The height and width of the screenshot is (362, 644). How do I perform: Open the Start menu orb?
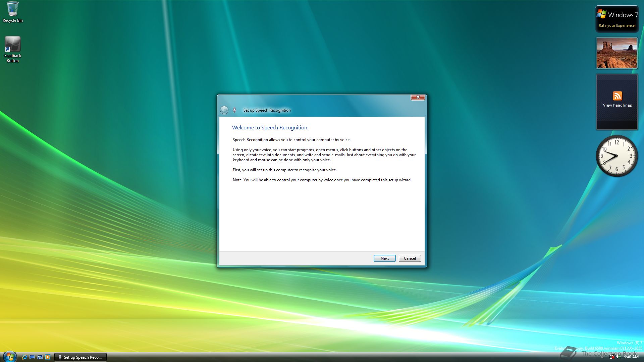[9, 357]
